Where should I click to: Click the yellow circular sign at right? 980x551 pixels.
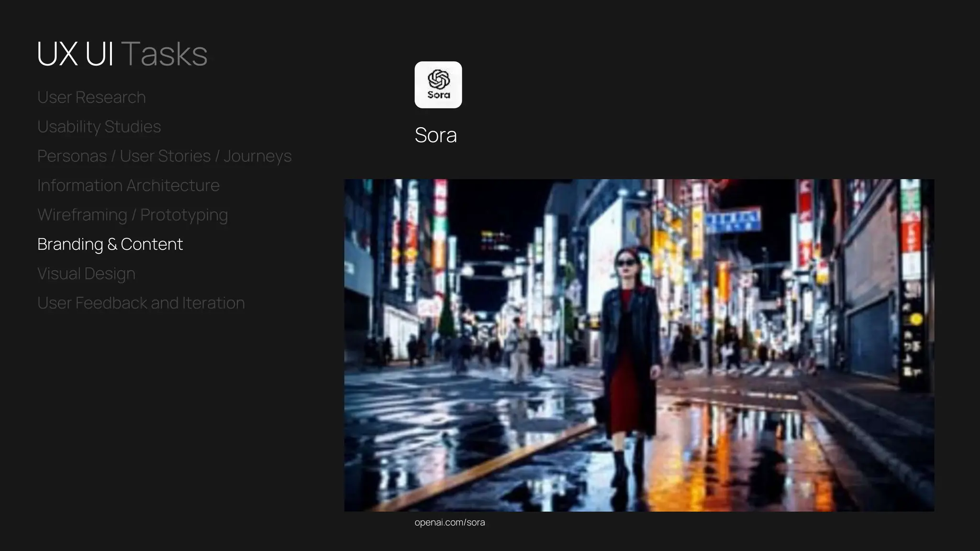pyautogui.click(x=916, y=319)
